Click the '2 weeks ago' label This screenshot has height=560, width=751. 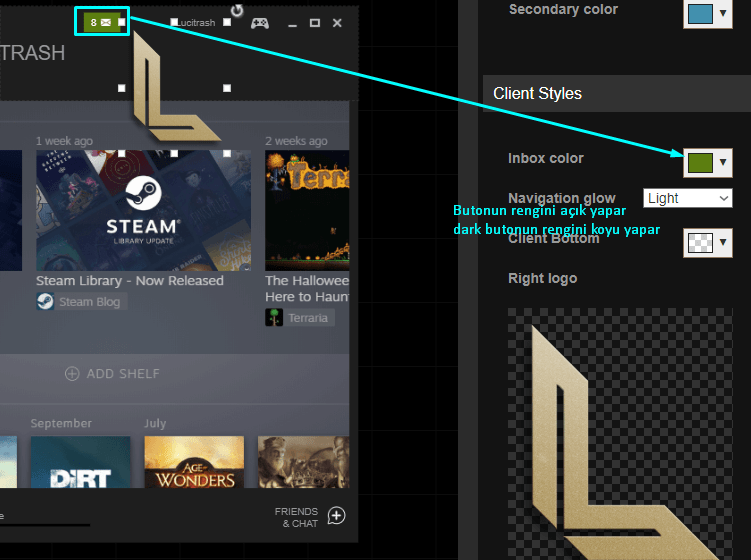[x=296, y=141]
